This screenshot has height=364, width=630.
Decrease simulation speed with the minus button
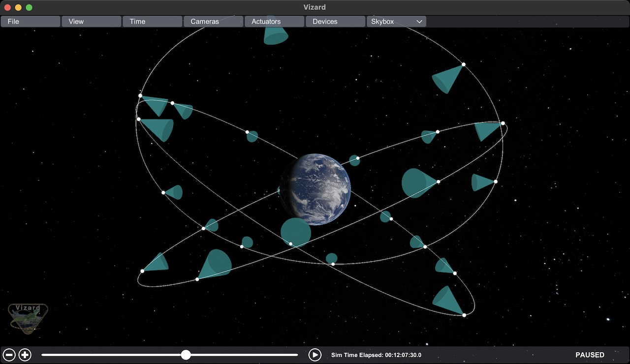[9, 355]
